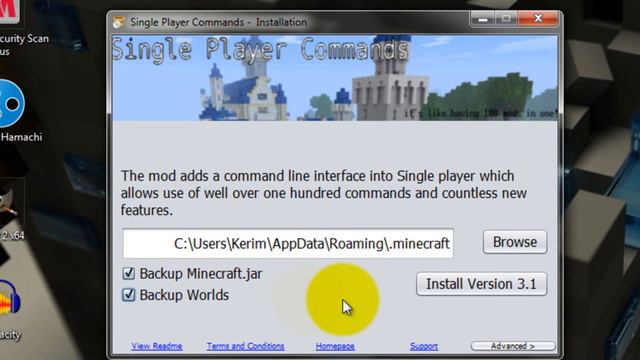Screen dimensions: 640x360
Task: Open the View Readme link
Action: point(157,346)
